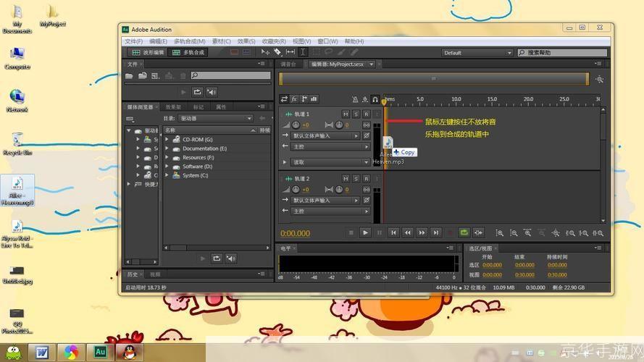The height and width of the screenshot is (362, 644).
Task: Select the Slip tool in top toolbar
Action: (x=290, y=52)
